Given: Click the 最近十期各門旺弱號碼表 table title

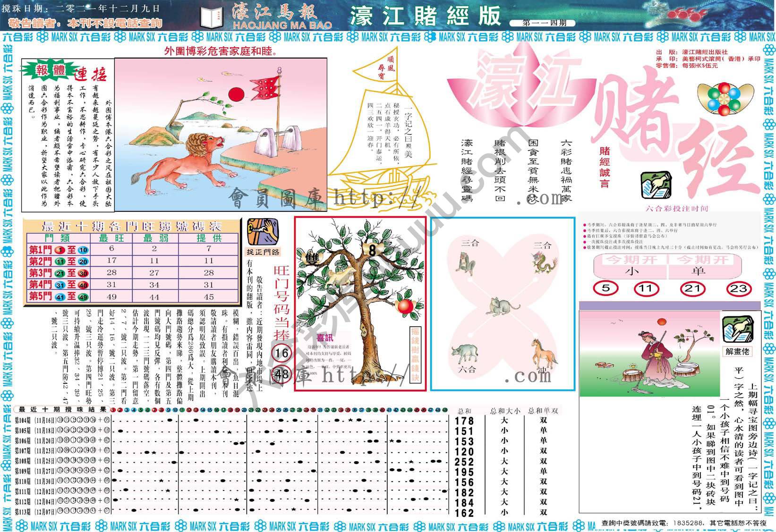Looking at the screenshot, I should click(x=132, y=226).
